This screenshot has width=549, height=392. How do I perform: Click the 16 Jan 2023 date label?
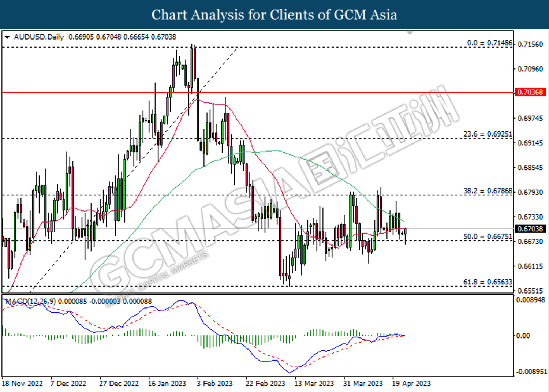pyautogui.click(x=167, y=384)
